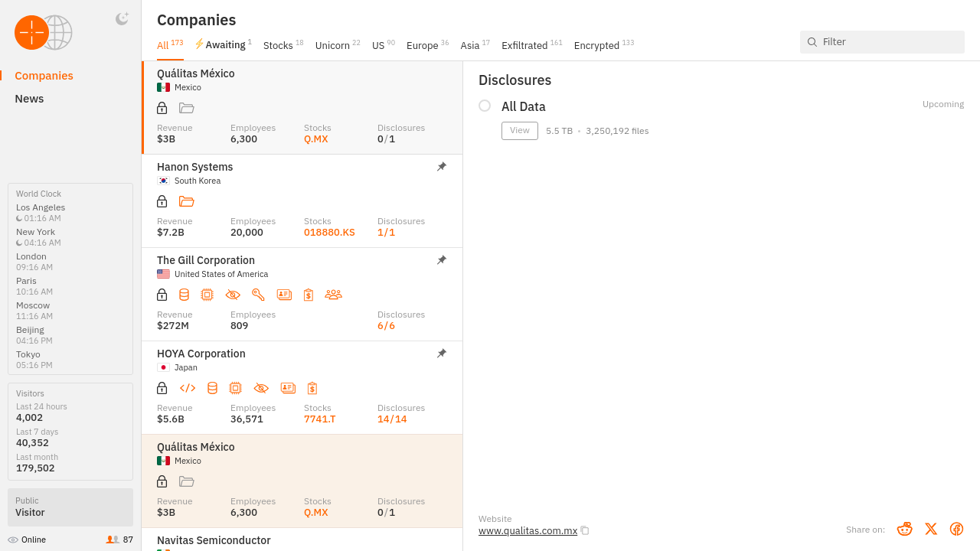Go to News in sidebar
Image resolution: width=980 pixels, height=551 pixels.
point(29,99)
